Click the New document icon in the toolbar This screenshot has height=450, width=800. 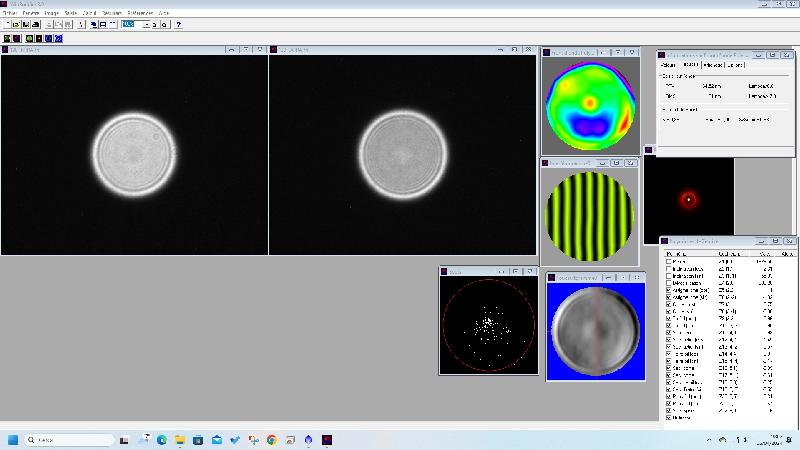click(8, 24)
